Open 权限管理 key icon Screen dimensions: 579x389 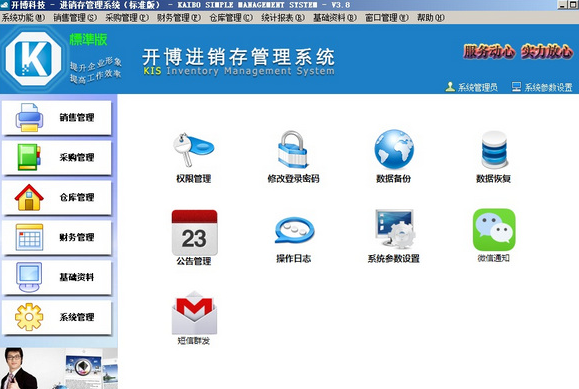coord(193,150)
